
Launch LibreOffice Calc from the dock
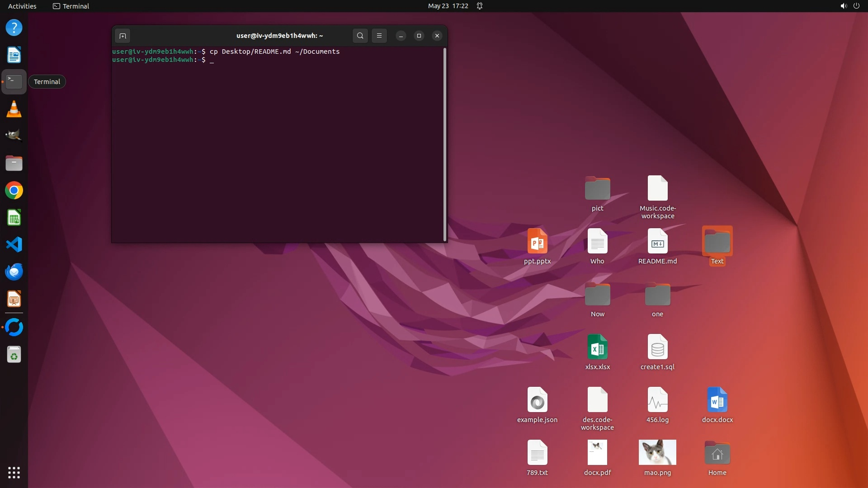click(x=14, y=218)
